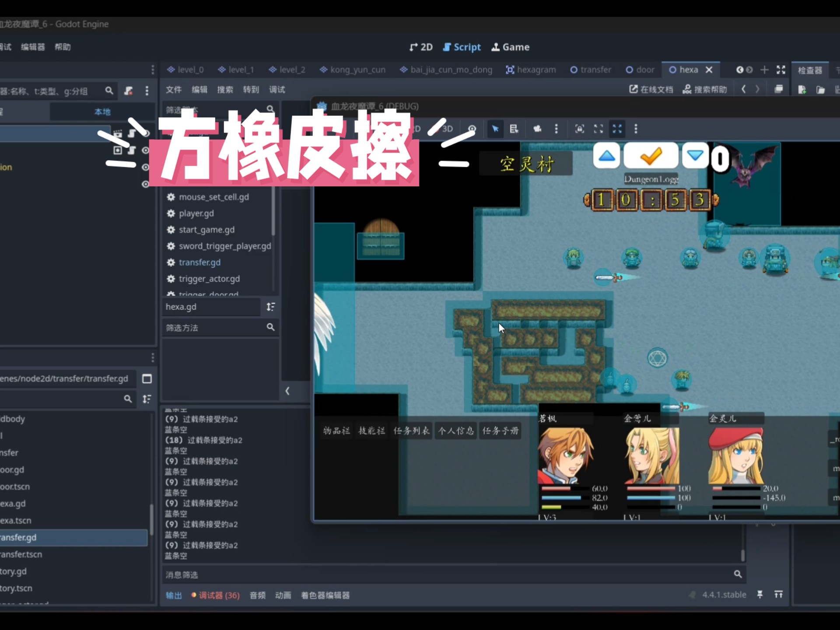840x630 pixels.
Task: Open the 动画 animation bottom tab
Action: (x=283, y=595)
